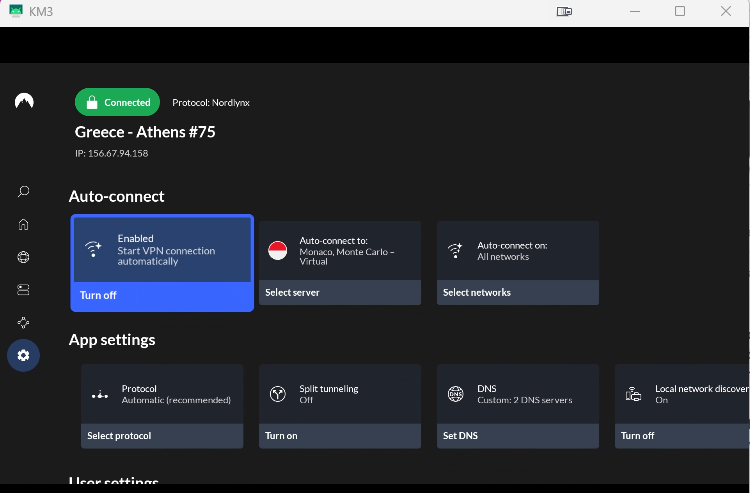Click the Protocol: Nordlynx label
750x493 pixels.
pos(211,103)
